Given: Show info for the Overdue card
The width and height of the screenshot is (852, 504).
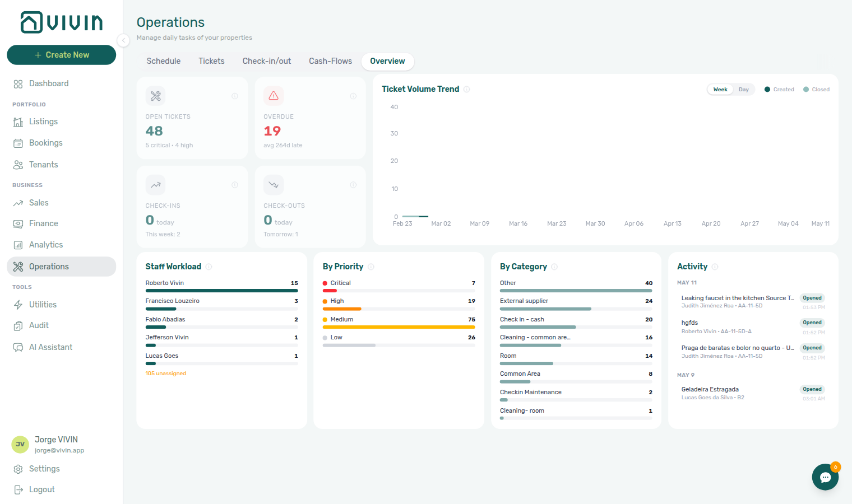Looking at the screenshot, I should (353, 96).
